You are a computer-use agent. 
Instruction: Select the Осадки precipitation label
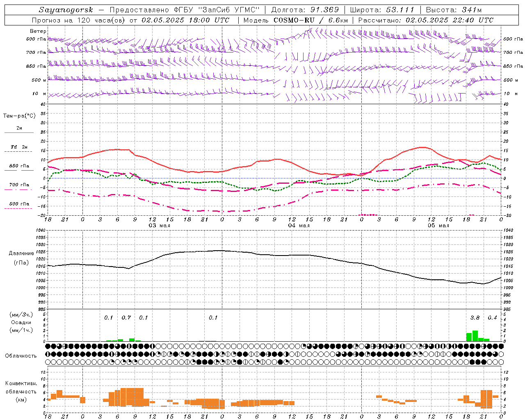pyautogui.click(x=21, y=322)
